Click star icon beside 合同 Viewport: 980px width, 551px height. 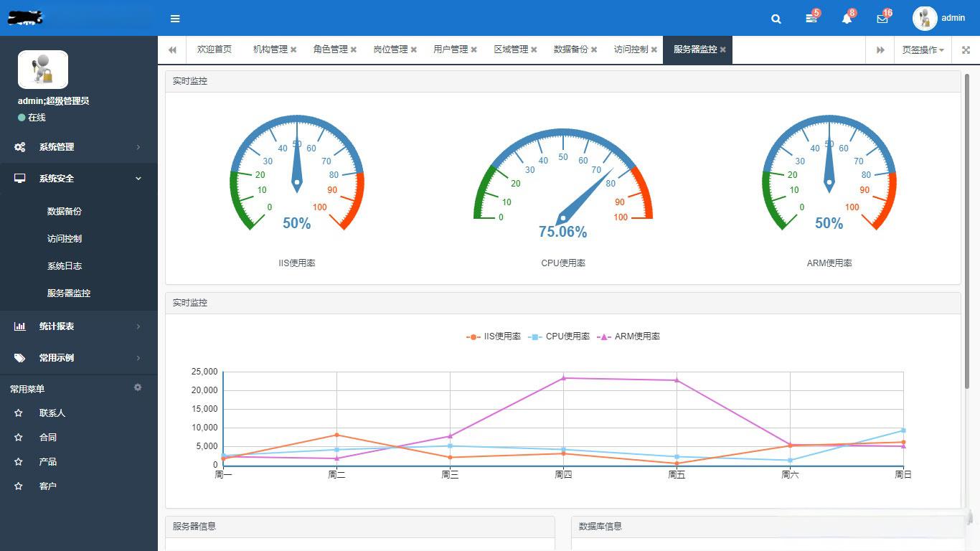point(19,438)
